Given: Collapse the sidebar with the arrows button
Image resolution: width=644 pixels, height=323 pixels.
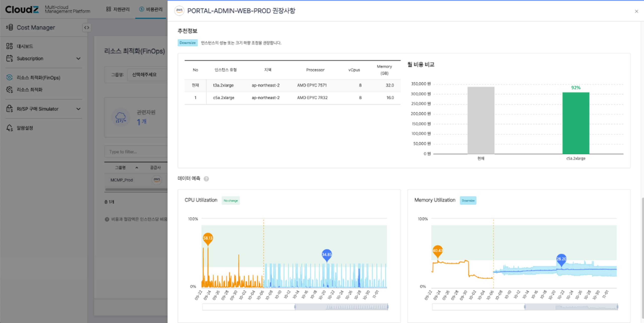Looking at the screenshot, I should 87,28.
